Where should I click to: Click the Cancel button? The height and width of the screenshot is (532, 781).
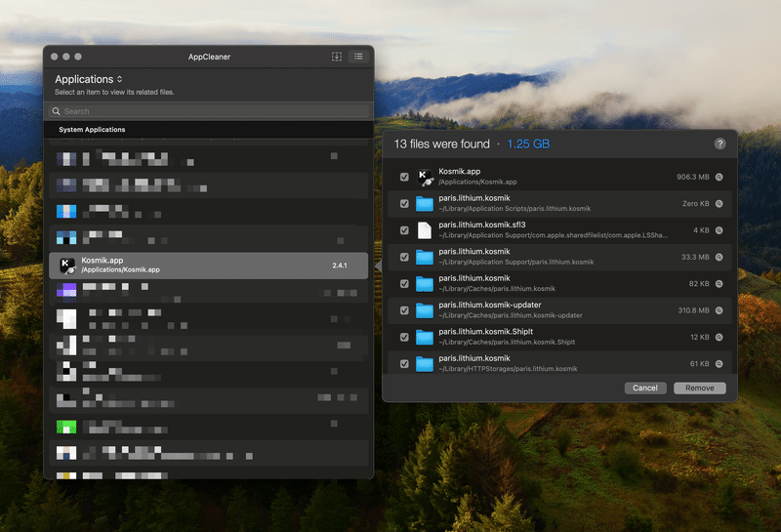(x=645, y=389)
